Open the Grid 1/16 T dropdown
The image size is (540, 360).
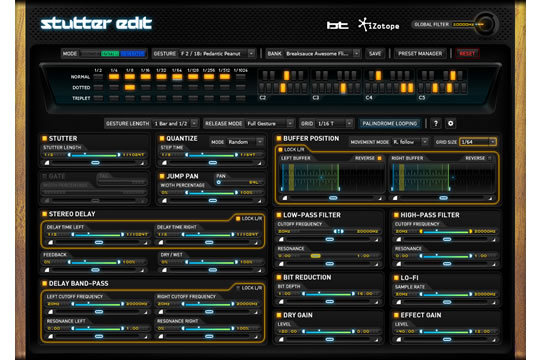334,123
